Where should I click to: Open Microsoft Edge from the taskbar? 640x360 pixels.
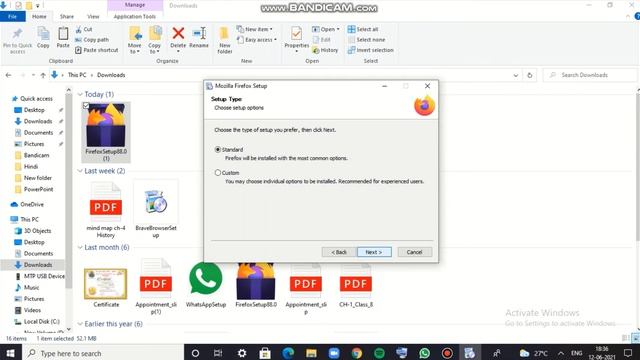(x=288, y=353)
